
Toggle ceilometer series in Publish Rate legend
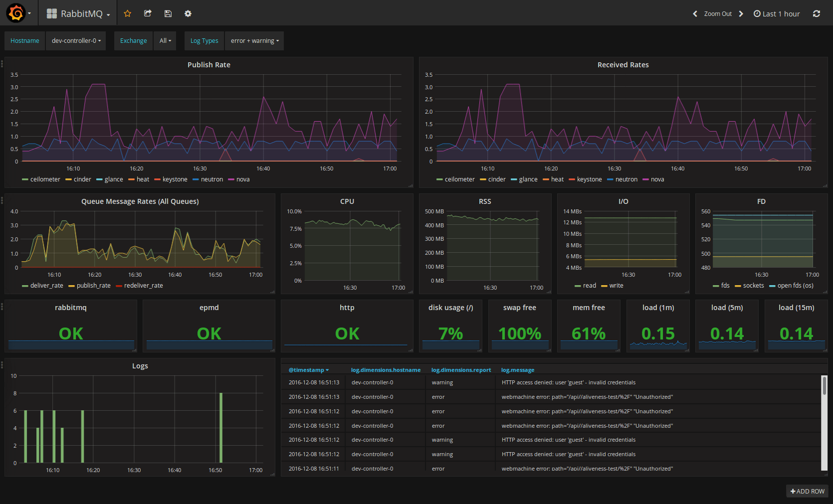[45, 179]
